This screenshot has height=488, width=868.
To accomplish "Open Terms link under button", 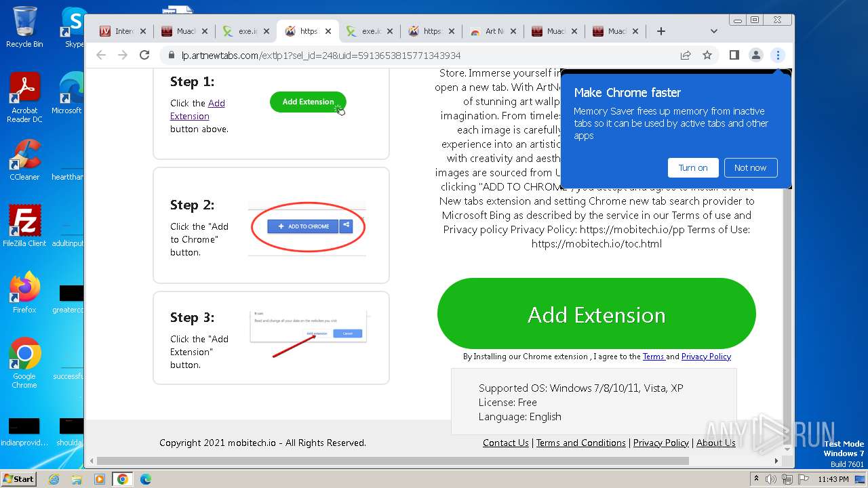I will [654, 357].
